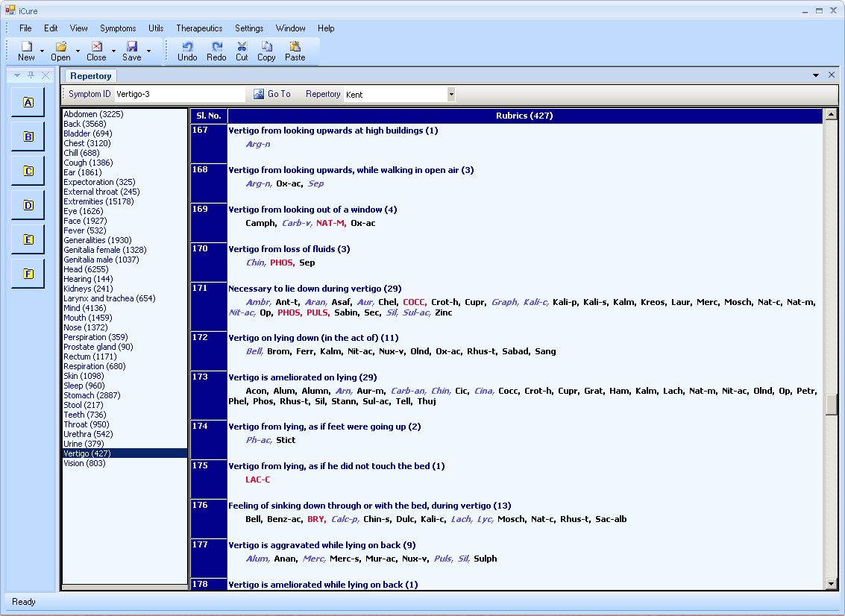Click the Go To button label
Image resolution: width=845 pixels, height=616 pixels.
[x=279, y=94]
